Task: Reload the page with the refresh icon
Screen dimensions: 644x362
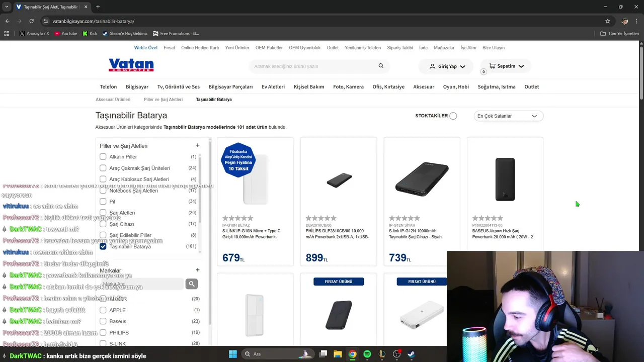Action: tap(31, 21)
